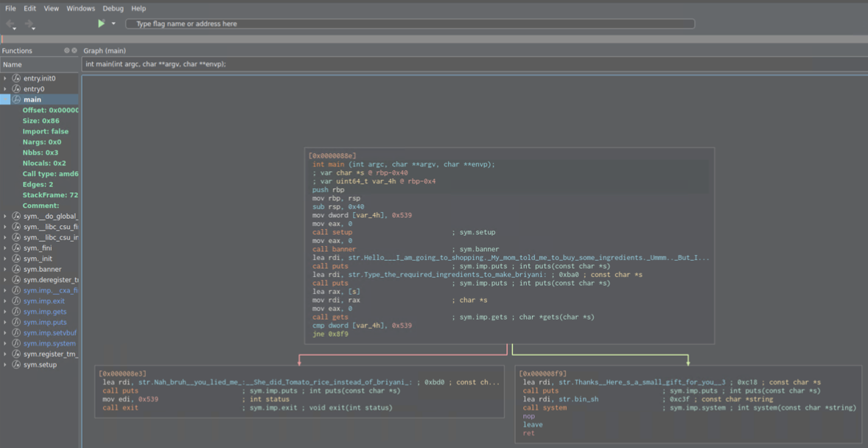This screenshot has height=448, width=868.
Task: Expand the entry.init0 tree item
Action: (6, 78)
